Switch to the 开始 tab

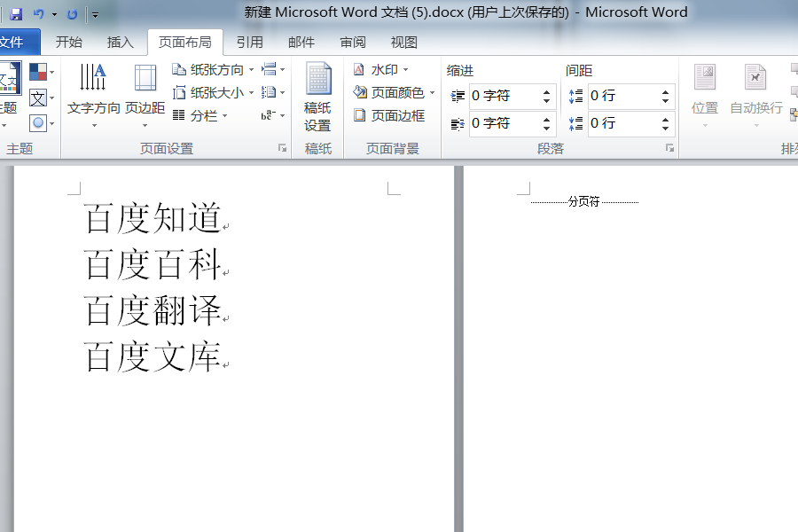pos(68,43)
